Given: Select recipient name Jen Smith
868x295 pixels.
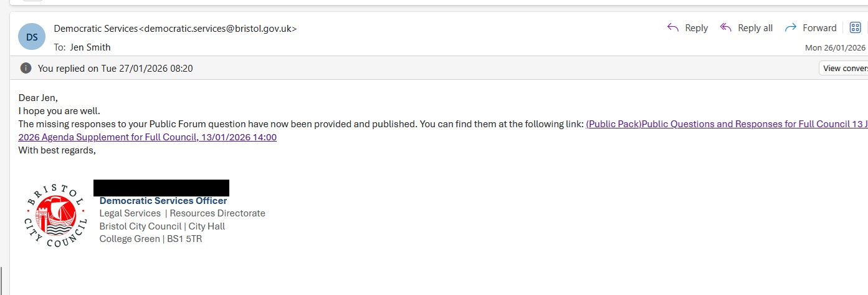Looking at the screenshot, I should (90, 47).
